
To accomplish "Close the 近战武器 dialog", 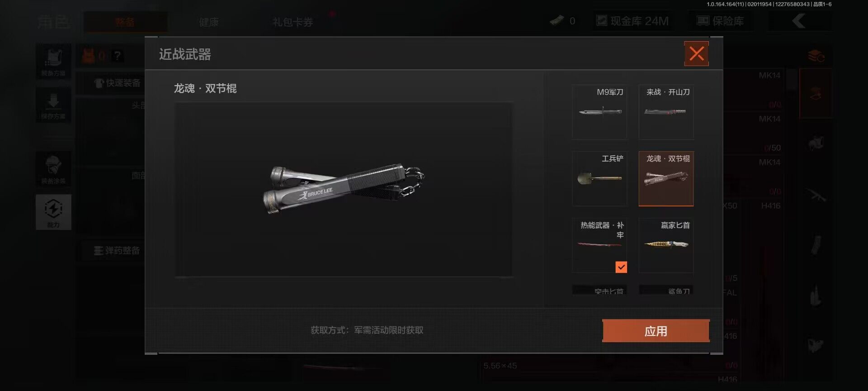I will (x=696, y=54).
